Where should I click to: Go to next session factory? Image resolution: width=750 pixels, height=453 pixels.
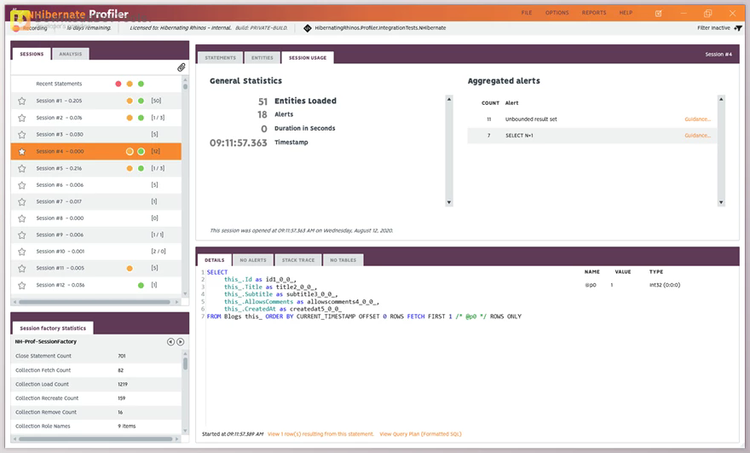tap(180, 342)
